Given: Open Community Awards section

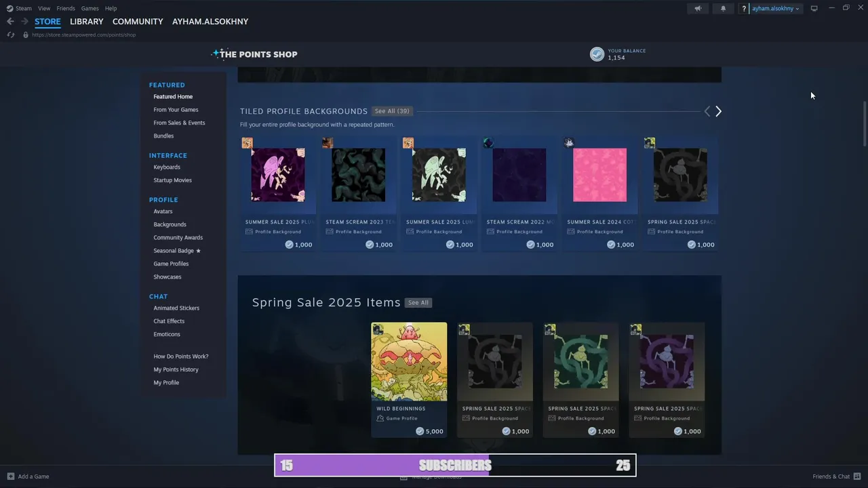Looking at the screenshot, I should pyautogui.click(x=178, y=238).
